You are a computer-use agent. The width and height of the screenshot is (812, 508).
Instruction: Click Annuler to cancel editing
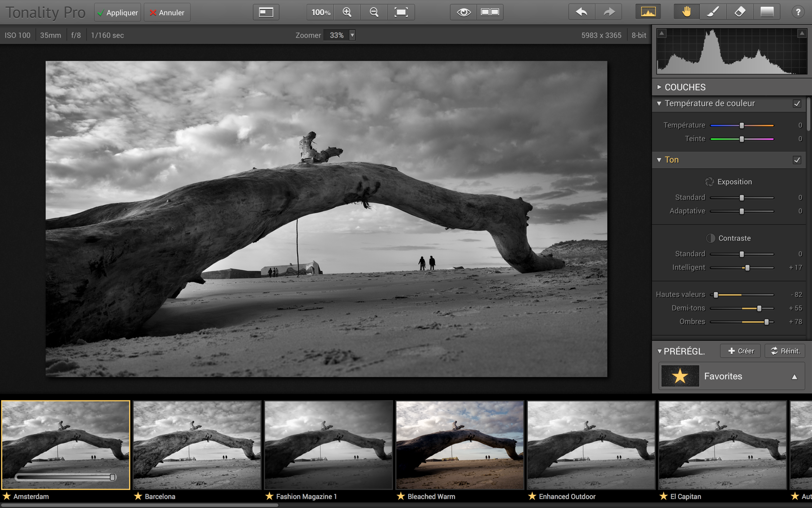(167, 12)
